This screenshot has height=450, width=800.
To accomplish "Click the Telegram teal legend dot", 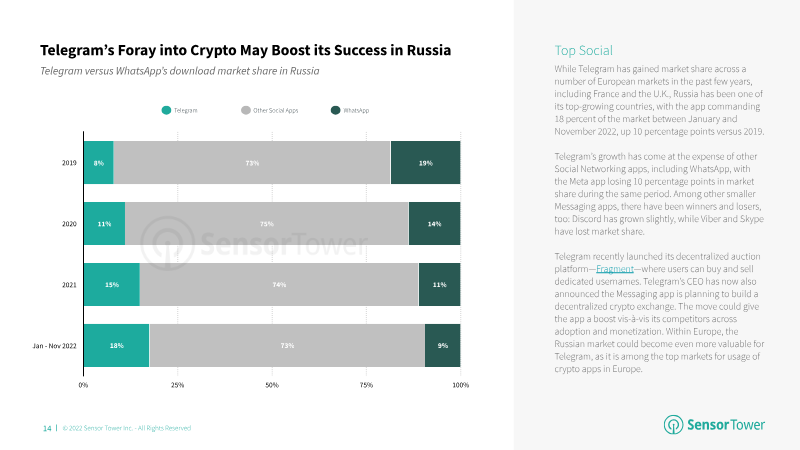I will (x=166, y=110).
